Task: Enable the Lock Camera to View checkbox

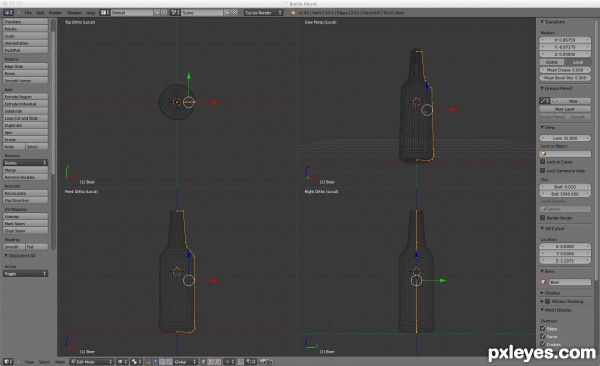Action: tap(542, 170)
